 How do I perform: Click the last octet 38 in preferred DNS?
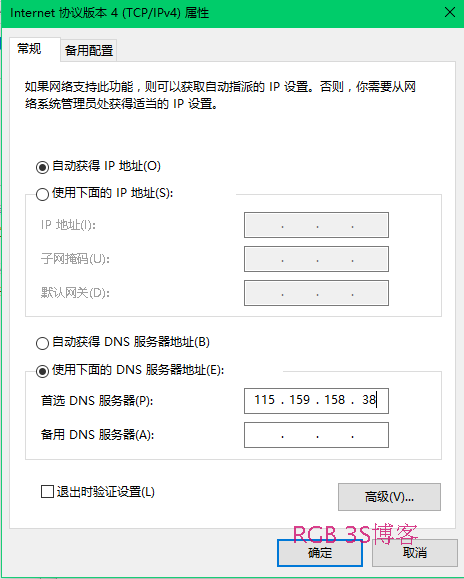369,400
